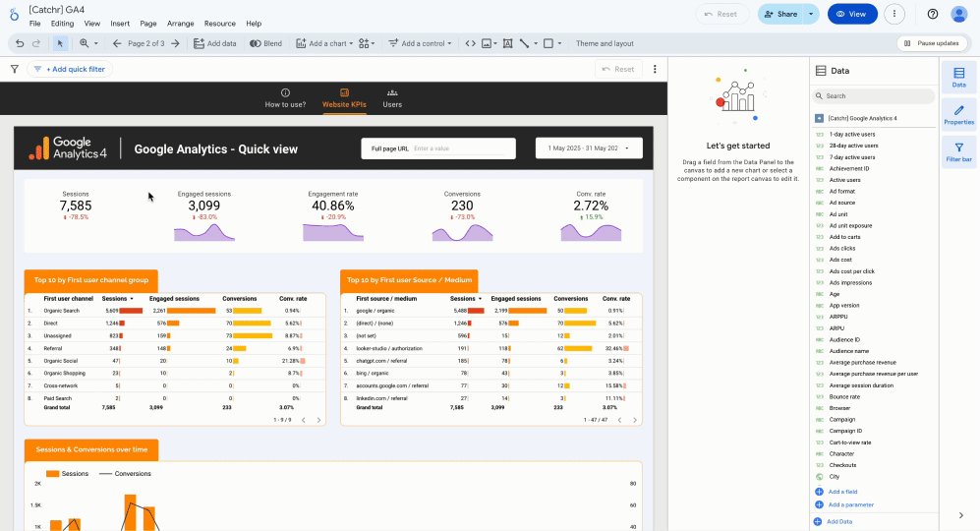Open Theme and layout panel
This screenshot has height=531, width=980.
pyautogui.click(x=605, y=44)
